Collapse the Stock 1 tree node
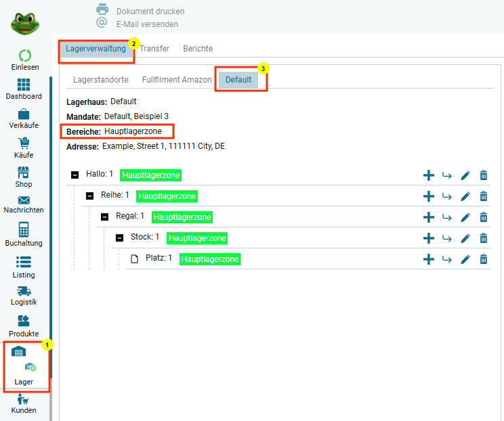Viewport: 504px width, 421px height. tap(119, 238)
